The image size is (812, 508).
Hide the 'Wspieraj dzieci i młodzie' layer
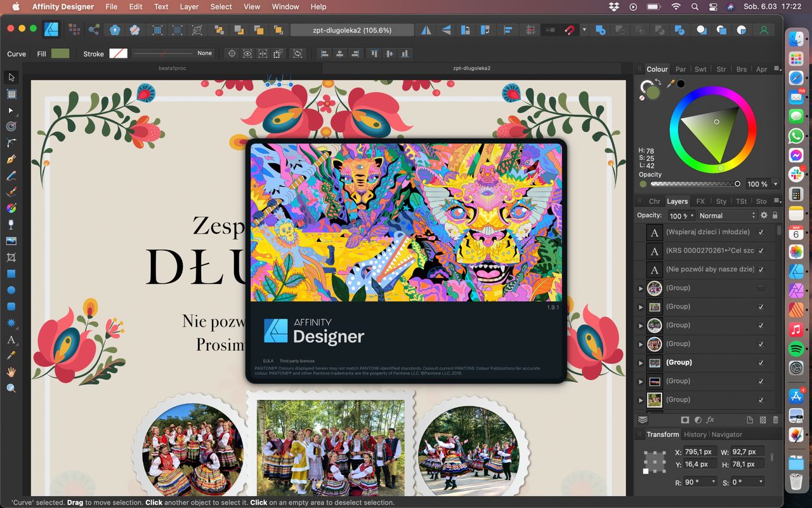pos(761,232)
